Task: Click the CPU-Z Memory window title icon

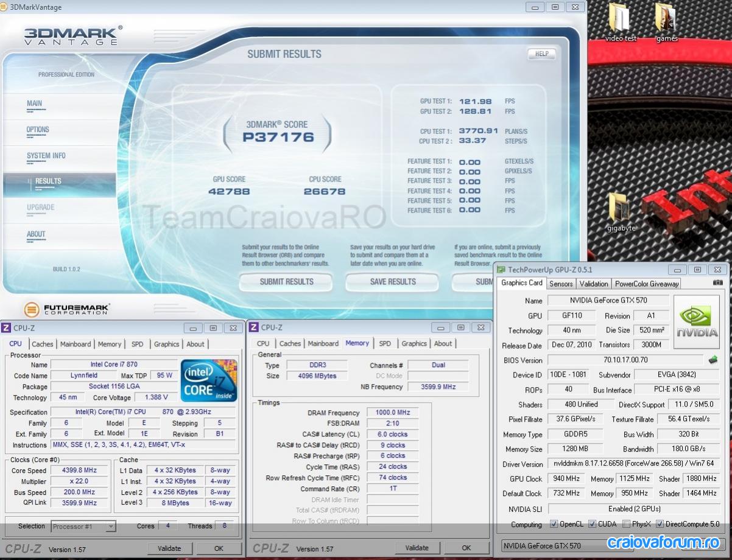Action: (x=254, y=327)
